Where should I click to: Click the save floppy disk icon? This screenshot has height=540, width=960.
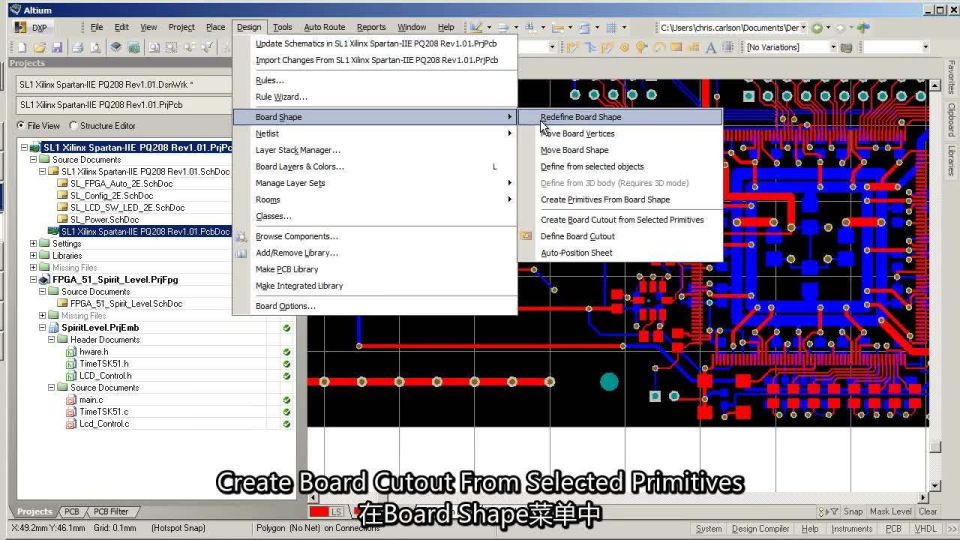click(x=57, y=47)
